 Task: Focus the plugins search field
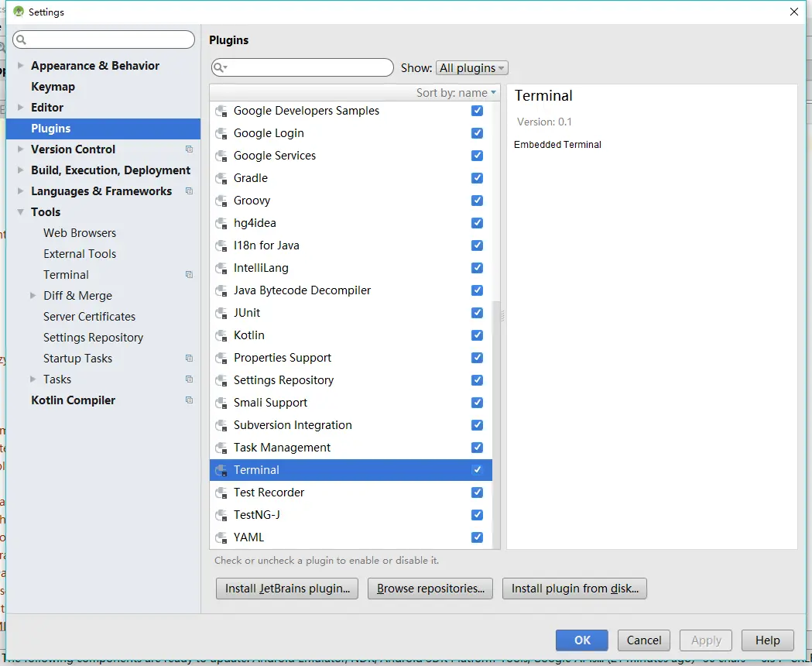303,67
